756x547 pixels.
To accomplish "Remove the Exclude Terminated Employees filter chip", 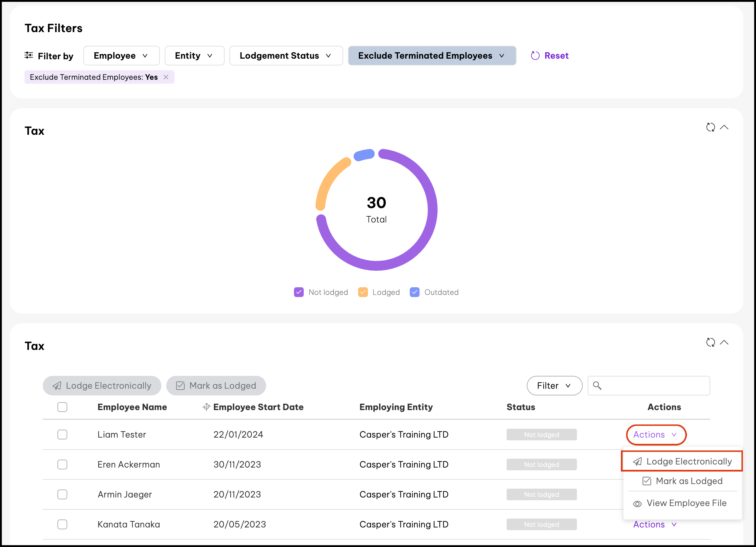I will pyautogui.click(x=166, y=77).
